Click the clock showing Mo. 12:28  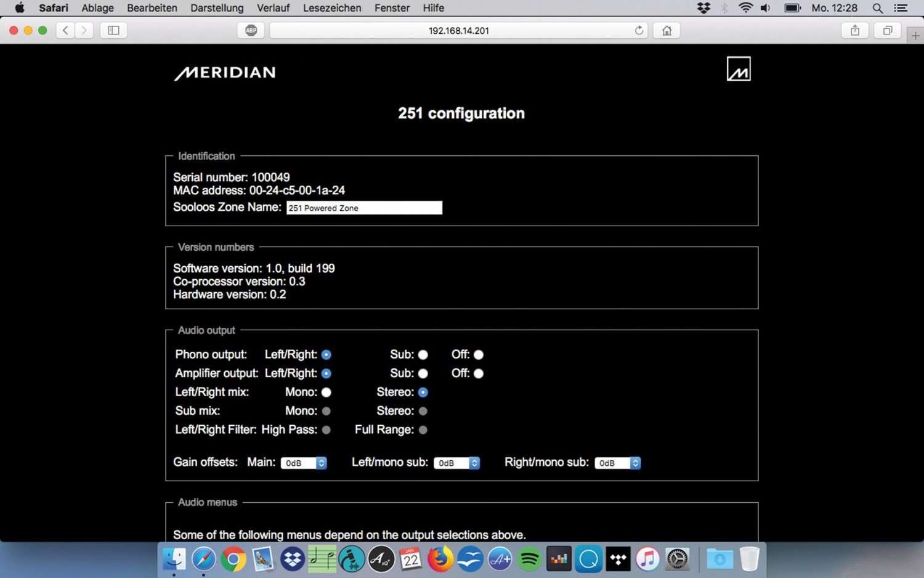(x=835, y=8)
